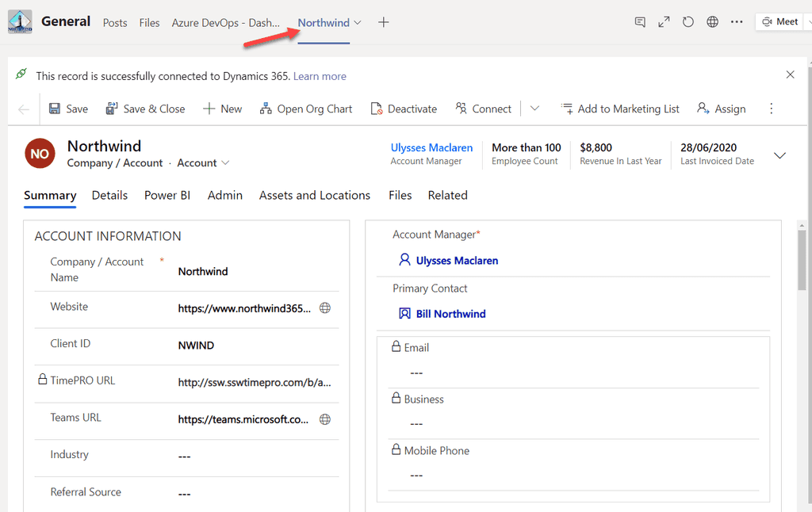
Task: Click the Connect command
Action: [x=483, y=109]
